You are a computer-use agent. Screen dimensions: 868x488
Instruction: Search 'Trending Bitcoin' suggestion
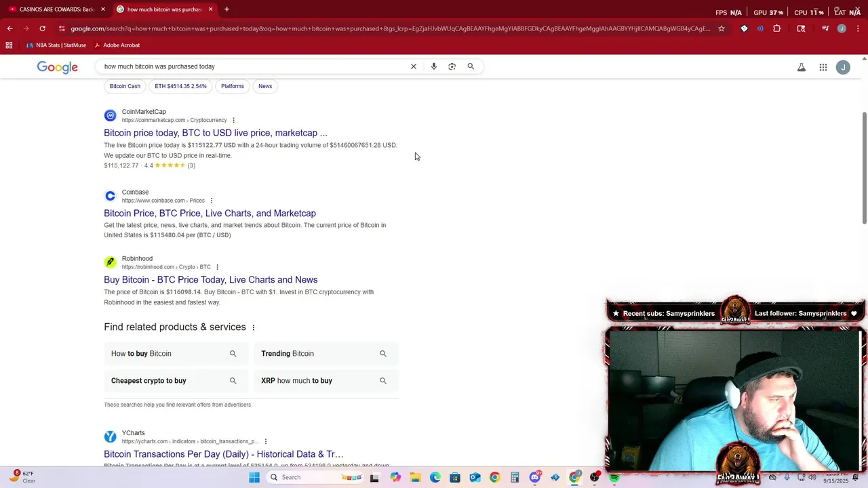click(x=326, y=354)
